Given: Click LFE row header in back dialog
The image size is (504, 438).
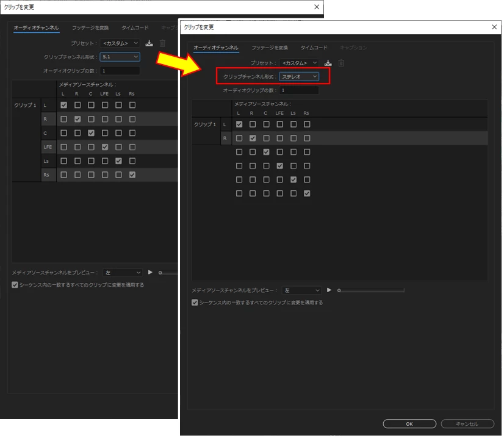Looking at the screenshot, I should tap(49, 147).
